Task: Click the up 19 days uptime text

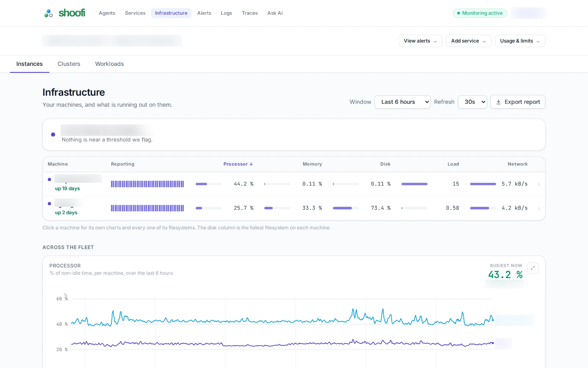Action: (68, 188)
